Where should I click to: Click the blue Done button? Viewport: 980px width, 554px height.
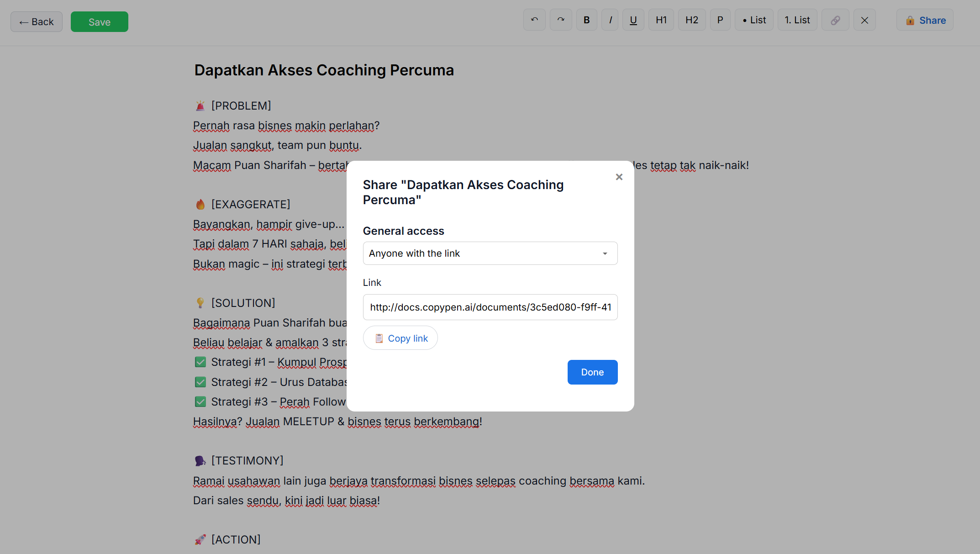592,372
